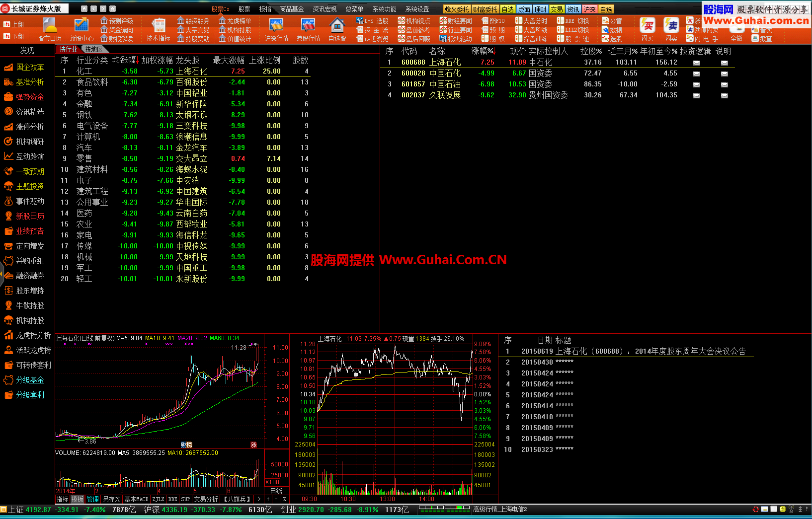Click 下翻 page-down icon

(13, 37)
